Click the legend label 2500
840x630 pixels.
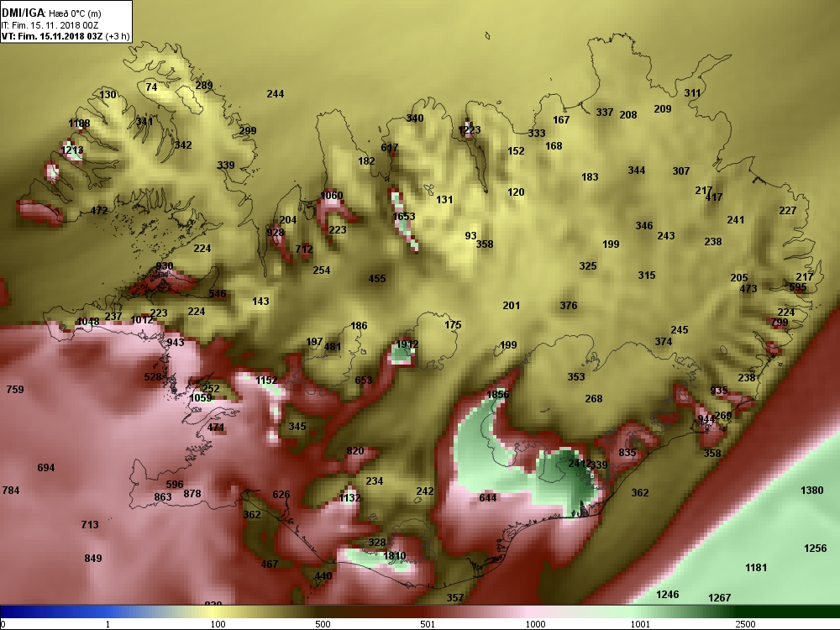click(x=745, y=624)
